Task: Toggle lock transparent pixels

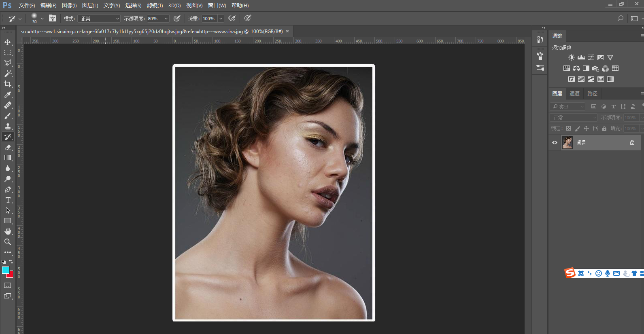Action: (x=568, y=129)
